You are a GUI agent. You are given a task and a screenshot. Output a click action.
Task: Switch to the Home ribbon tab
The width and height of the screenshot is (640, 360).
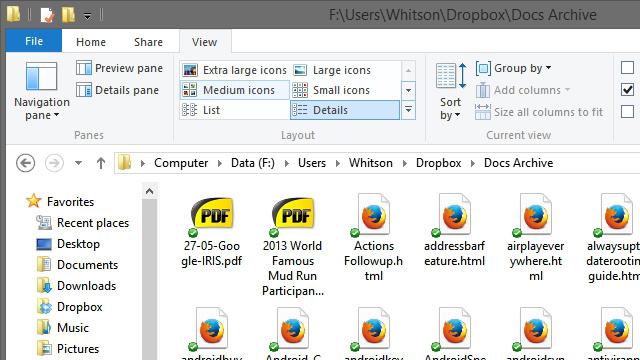pos(91,42)
